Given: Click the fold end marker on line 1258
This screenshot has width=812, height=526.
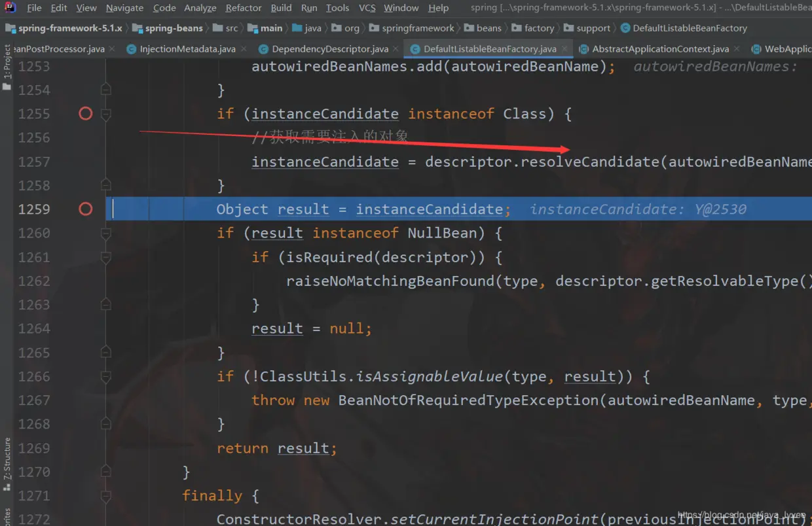Looking at the screenshot, I should tap(106, 185).
